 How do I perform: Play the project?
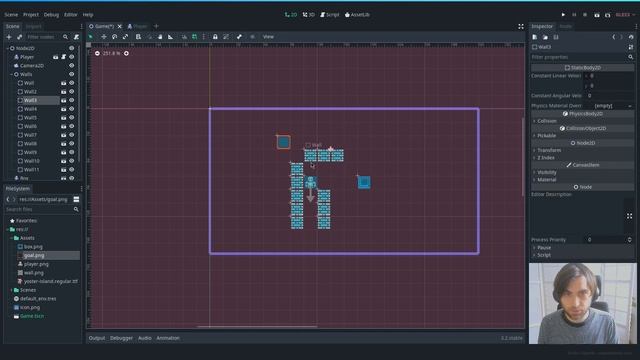563,15
